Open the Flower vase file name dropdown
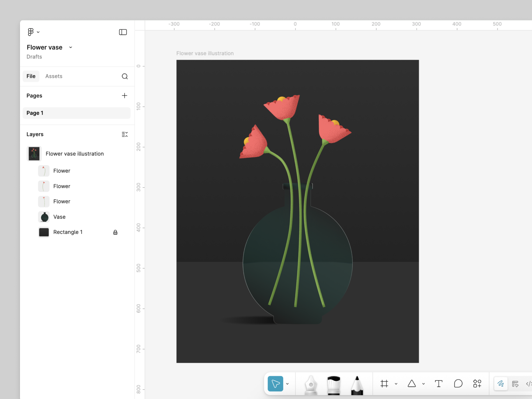The height and width of the screenshot is (399, 532). coord(70,47)
